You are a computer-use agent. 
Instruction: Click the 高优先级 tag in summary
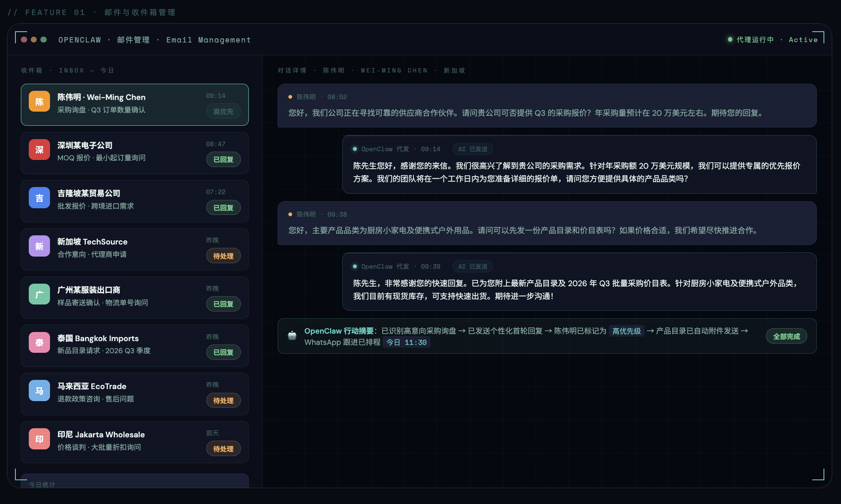point(626,331)
